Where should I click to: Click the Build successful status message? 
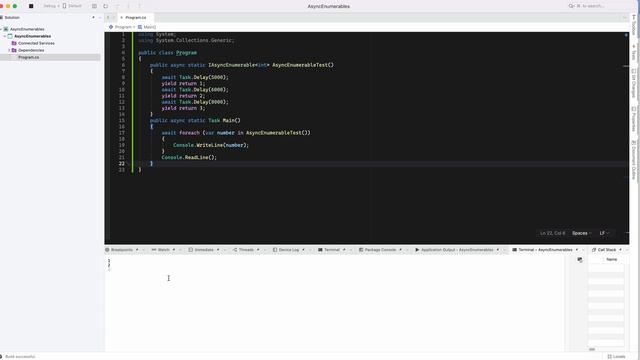tap(20, 357)
